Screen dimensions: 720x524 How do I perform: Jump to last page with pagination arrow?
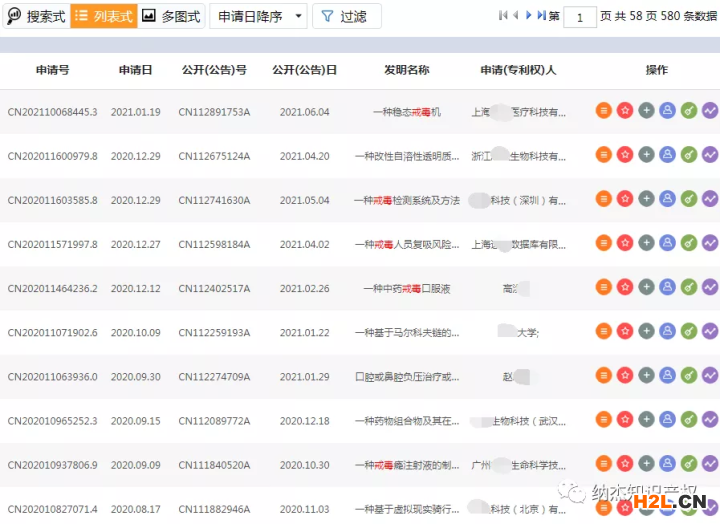[541, 16]
